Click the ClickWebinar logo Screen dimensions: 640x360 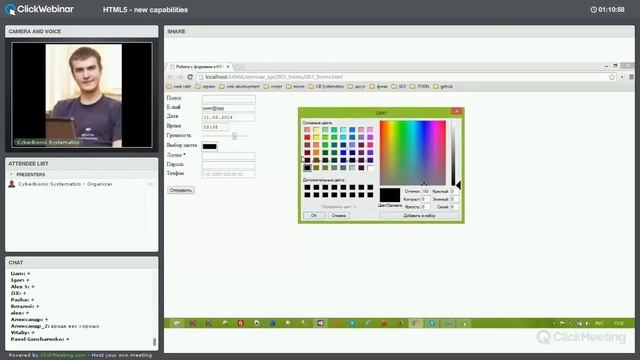click(39, 9)
